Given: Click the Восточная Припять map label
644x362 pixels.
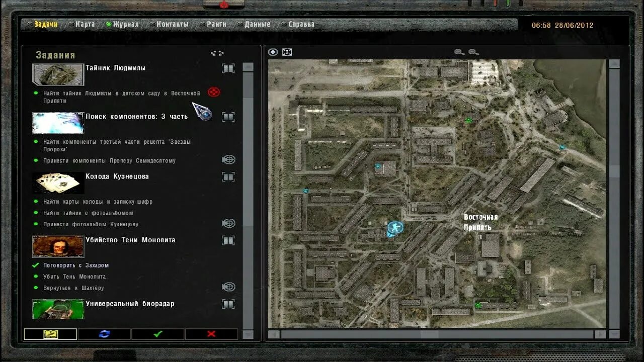Looking at the screenshot, I should [480, 222].
